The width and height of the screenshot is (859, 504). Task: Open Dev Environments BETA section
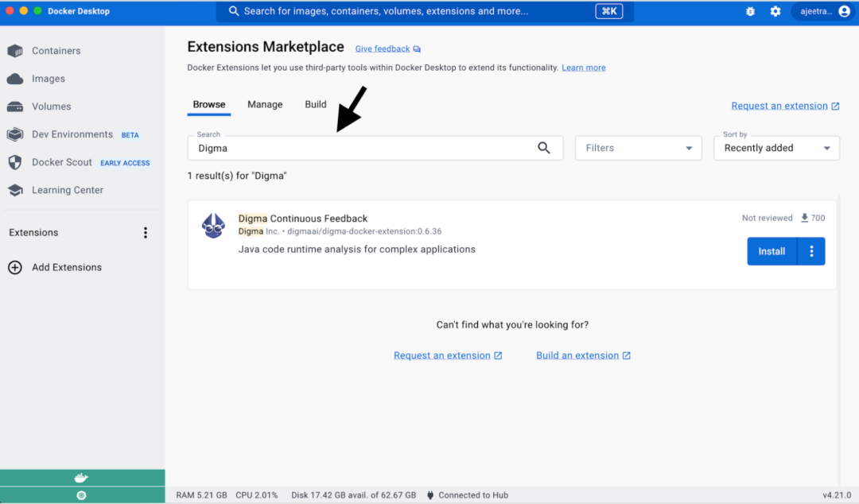pos(72,134)
